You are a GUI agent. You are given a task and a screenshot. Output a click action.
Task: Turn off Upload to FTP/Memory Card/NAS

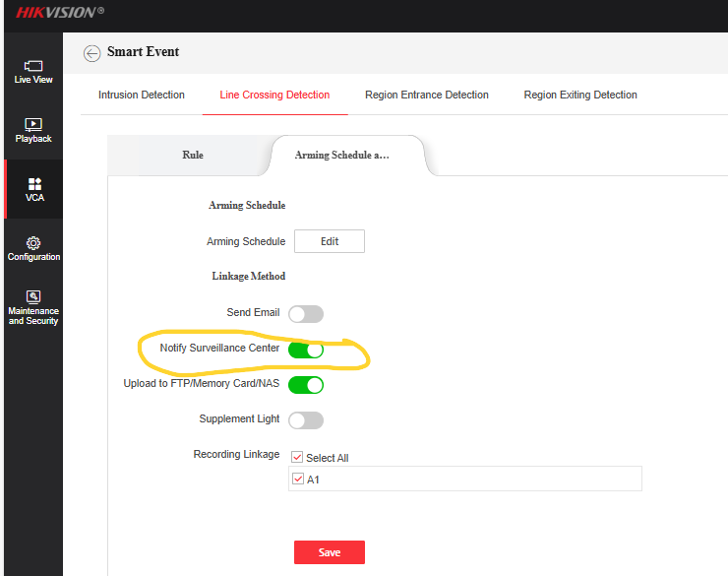[305, 385]
